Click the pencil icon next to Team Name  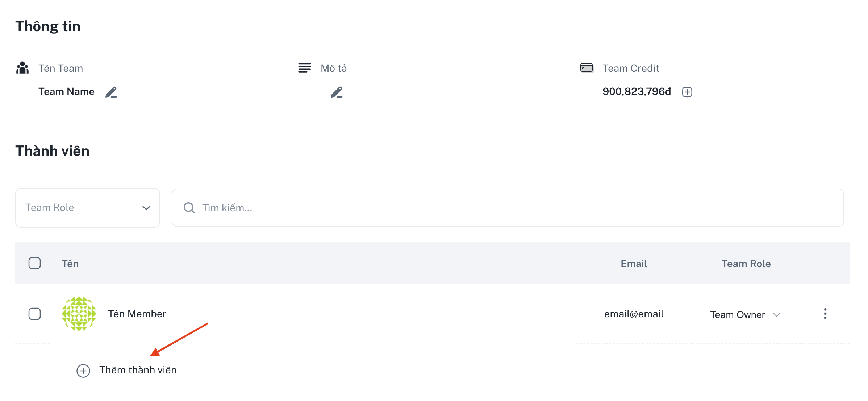111,92
